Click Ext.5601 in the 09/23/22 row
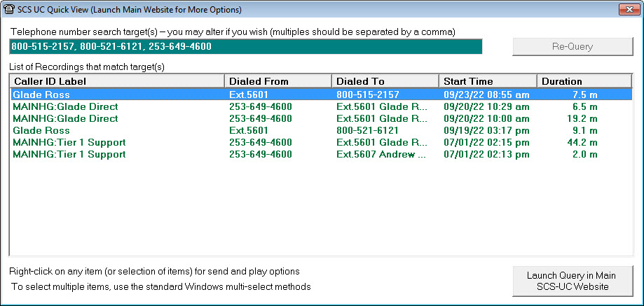This screenshot has height=306, width=644. (249, 95)
